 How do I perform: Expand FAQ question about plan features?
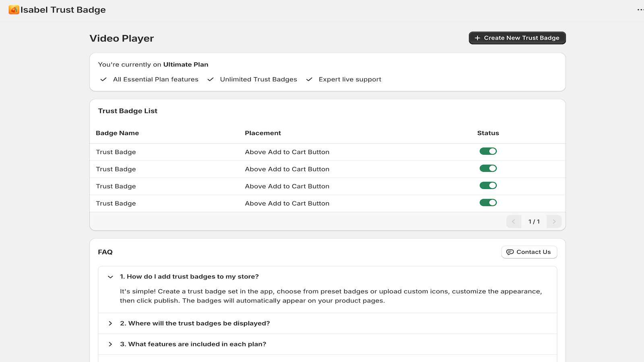click(110, 344)
